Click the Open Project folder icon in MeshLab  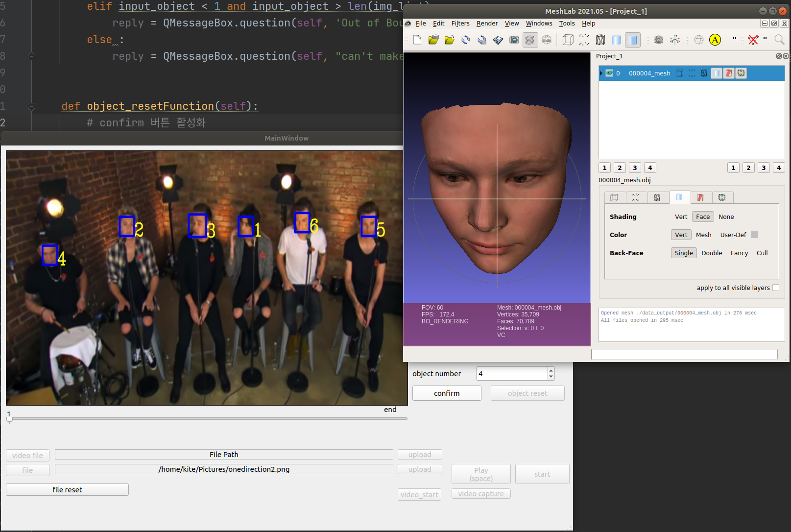(x=433, y=40)
